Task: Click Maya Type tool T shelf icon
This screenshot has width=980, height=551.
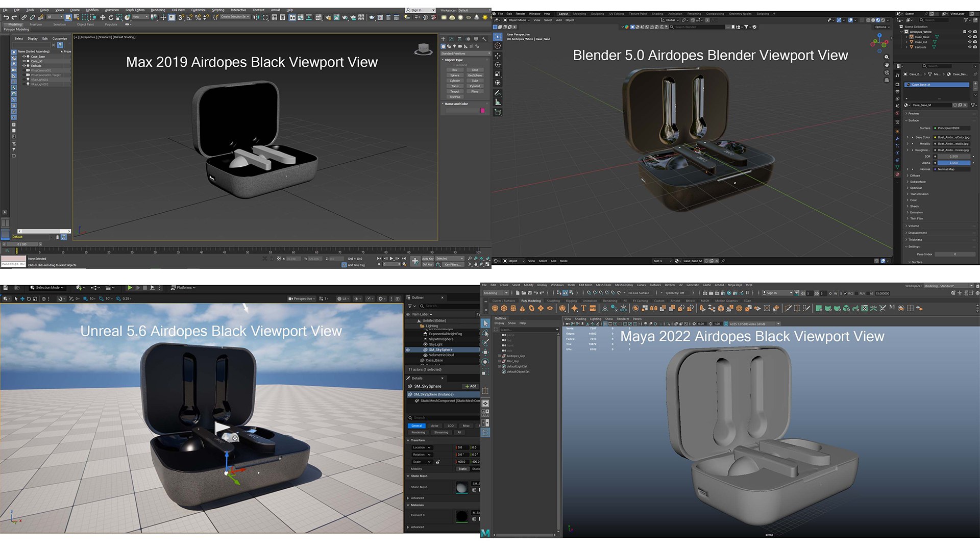Action: pyautogui.click(x=583, y=308)
